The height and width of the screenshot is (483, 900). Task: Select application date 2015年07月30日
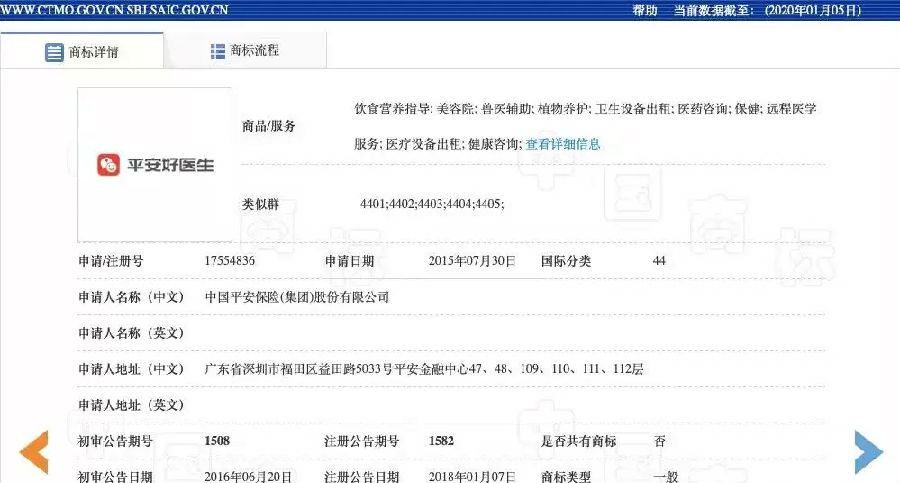coord(472,261)
